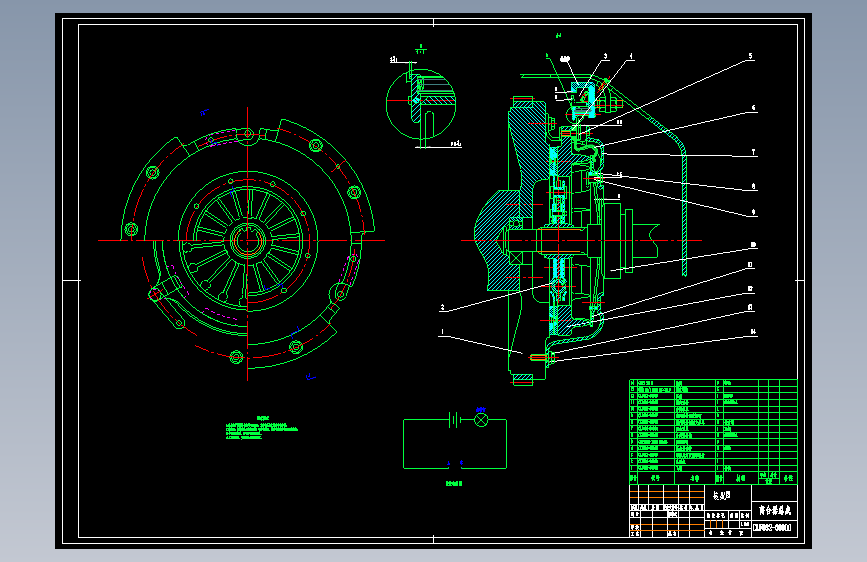Select callout number 9 on the section view

click(x=753, y=212)
